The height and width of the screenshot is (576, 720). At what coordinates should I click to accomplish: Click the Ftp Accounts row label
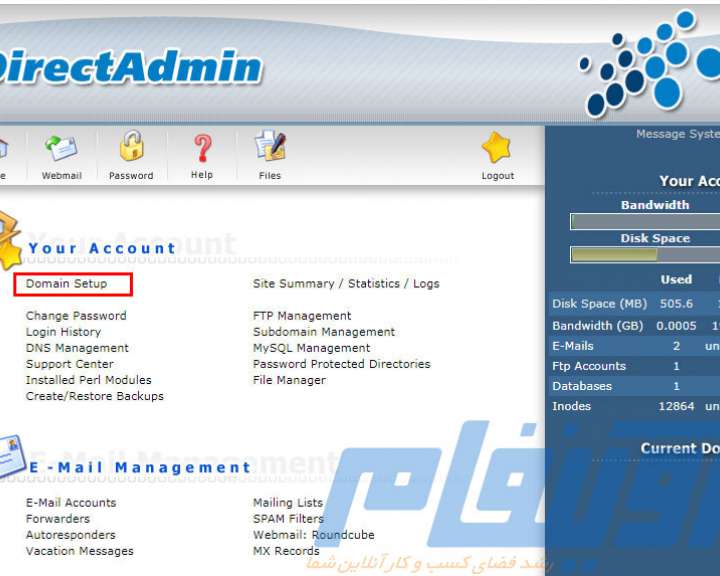(589, 366)
